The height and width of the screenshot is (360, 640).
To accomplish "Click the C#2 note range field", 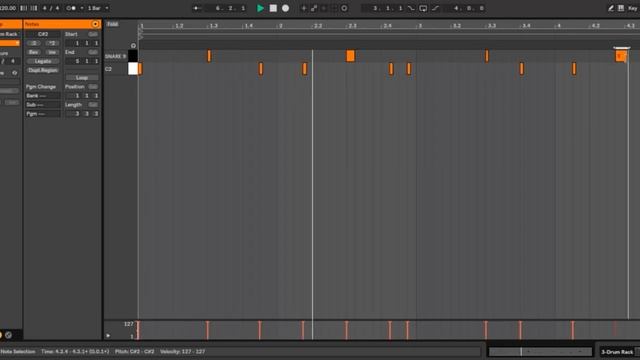I will 43,34.
